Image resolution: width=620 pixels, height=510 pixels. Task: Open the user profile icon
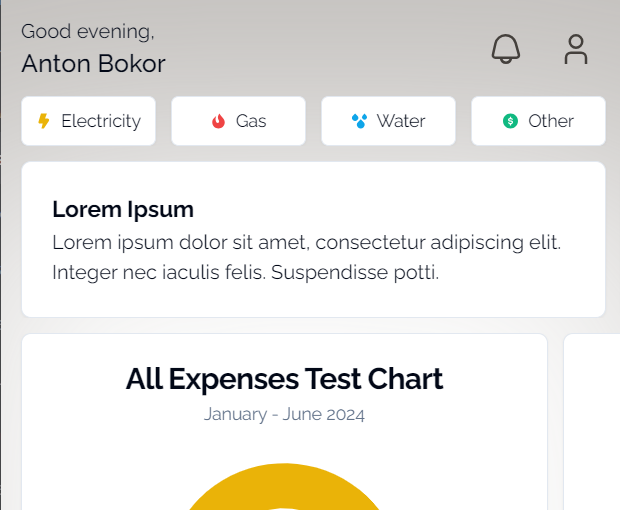(576, 49)
